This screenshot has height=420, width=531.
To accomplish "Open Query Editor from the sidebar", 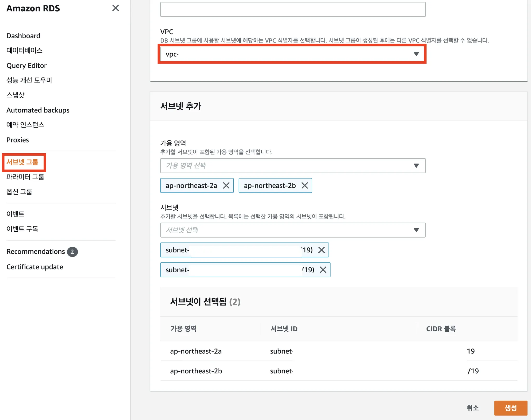I will (x=26, y=66).
